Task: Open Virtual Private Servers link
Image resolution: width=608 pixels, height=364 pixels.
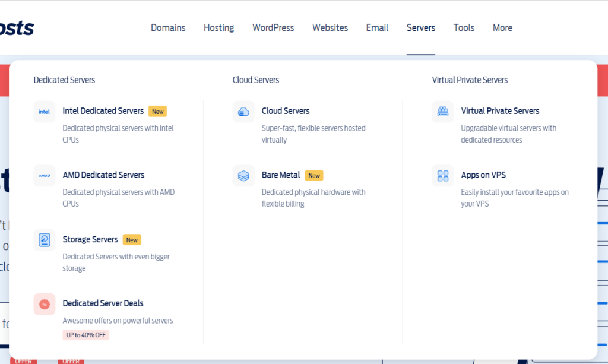Action: pos(499,111)
